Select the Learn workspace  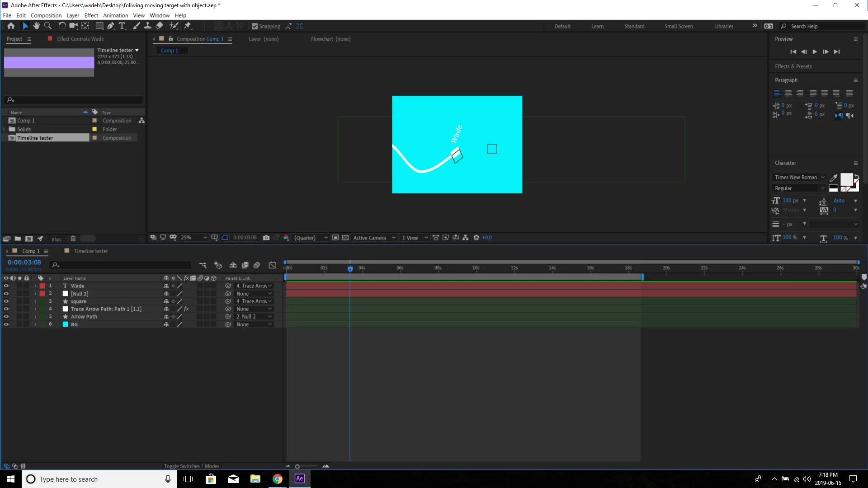pyautogui.click(x=597, y=26)
